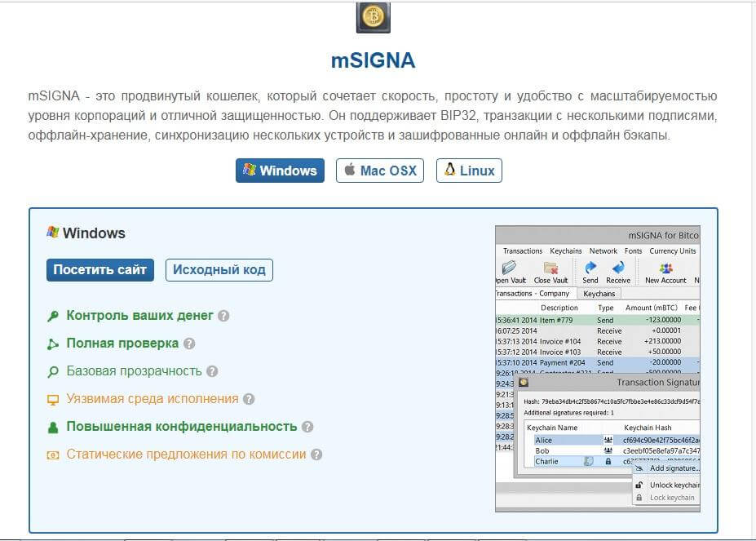Switch to the Keychains tab
This screenshot has width=756, height=541.
point(599,293)
